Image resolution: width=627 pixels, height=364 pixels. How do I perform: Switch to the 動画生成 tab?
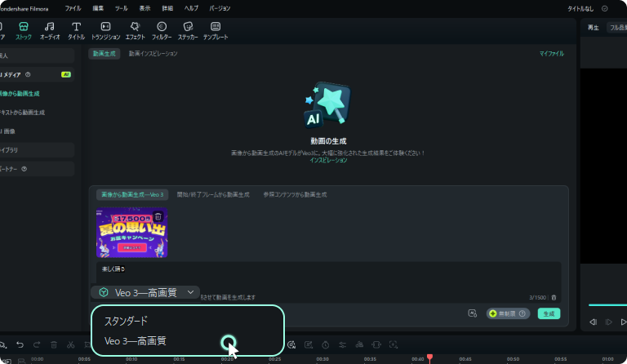click(x=104, y=54)
